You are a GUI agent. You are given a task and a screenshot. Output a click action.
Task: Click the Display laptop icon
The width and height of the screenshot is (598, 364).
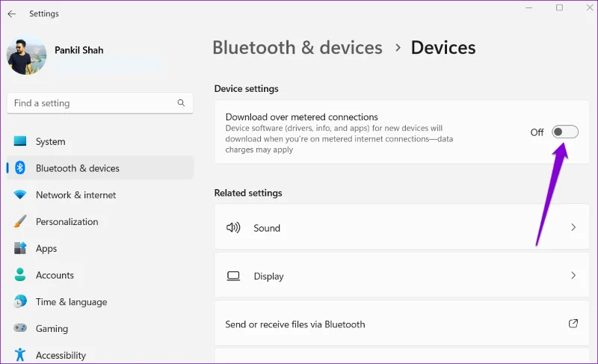pos(233,276)
